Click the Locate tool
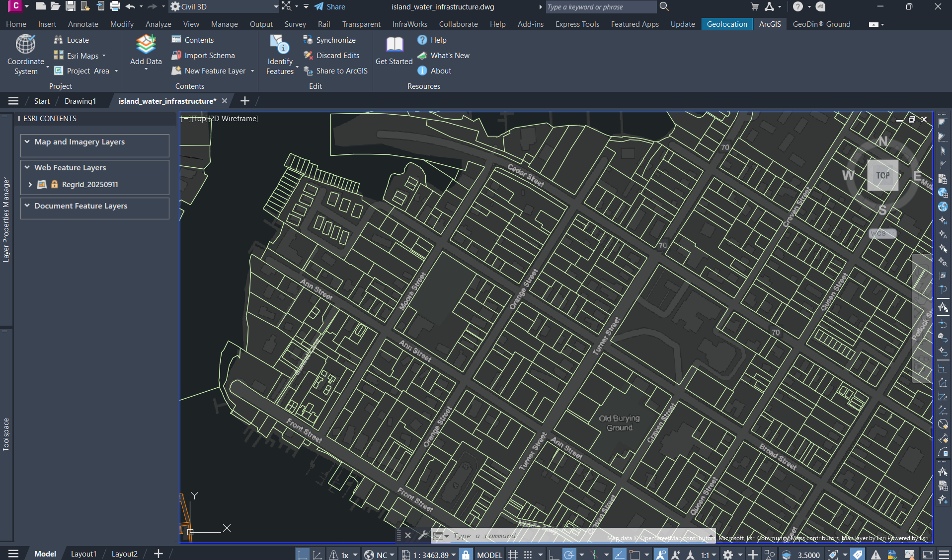This screenshot has width=952, height=560. point(72,40)
